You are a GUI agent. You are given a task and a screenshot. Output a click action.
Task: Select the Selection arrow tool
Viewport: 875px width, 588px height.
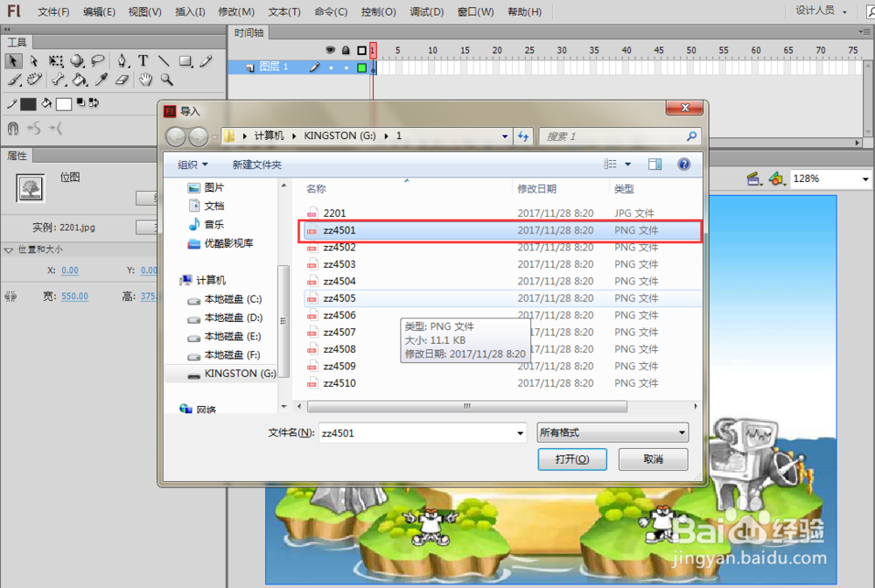pos(13,60)
